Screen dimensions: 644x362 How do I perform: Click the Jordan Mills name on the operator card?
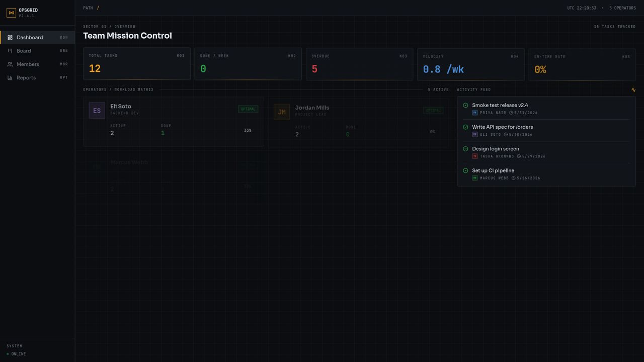click(x=312, y=108)
